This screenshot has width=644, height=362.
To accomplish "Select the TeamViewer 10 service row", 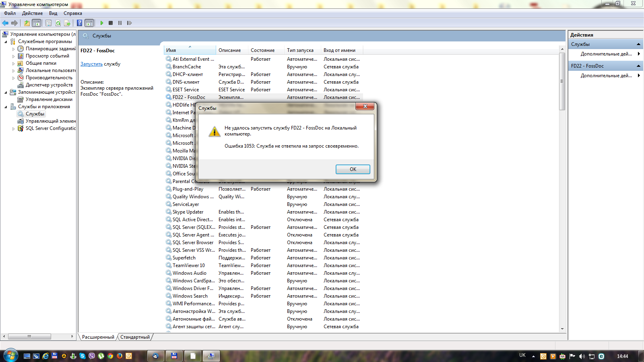I will (264, 265).
